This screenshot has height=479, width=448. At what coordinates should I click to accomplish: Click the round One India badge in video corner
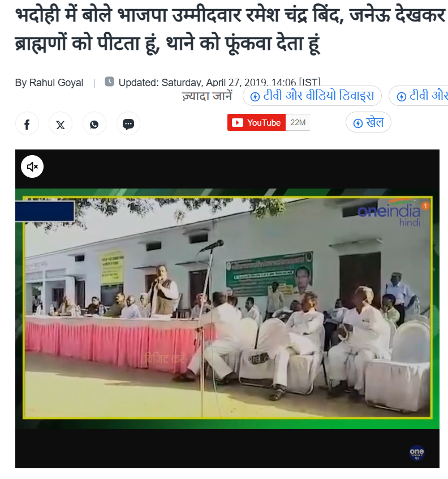tap(416, 453)
